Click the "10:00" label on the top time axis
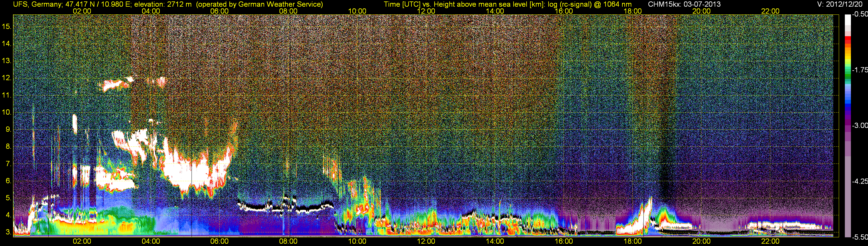 (357, 11)
